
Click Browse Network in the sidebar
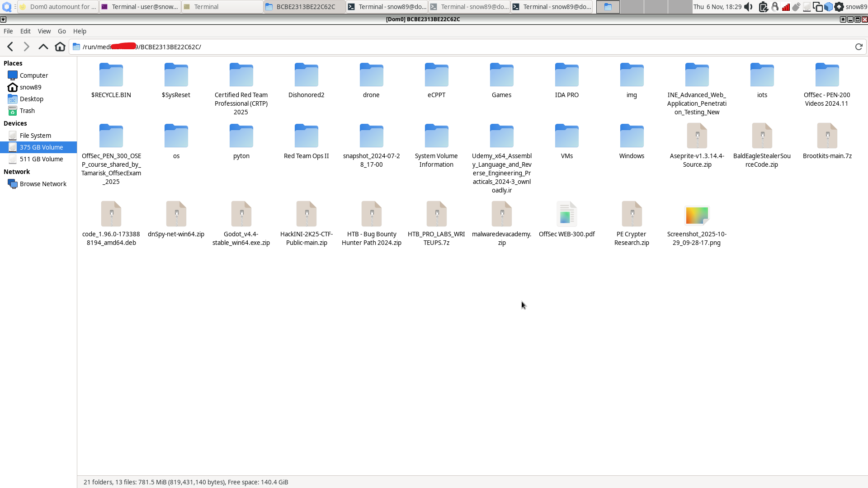43,184
